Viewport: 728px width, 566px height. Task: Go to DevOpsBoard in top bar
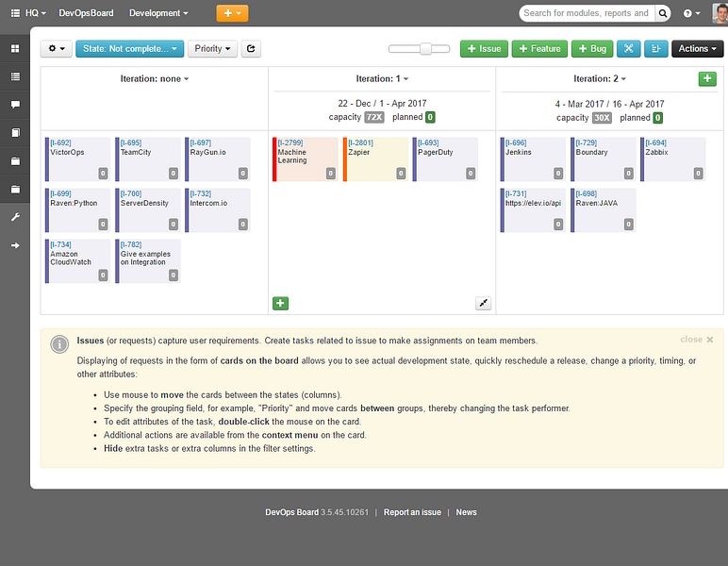pyautogui.click(x=86, y=13)
